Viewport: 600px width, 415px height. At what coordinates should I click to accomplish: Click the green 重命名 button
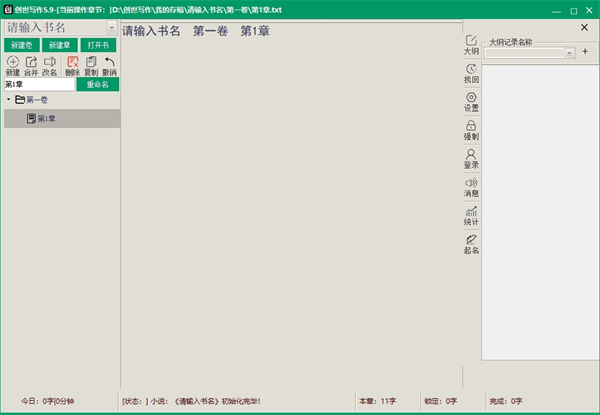(x=97, y=84)
